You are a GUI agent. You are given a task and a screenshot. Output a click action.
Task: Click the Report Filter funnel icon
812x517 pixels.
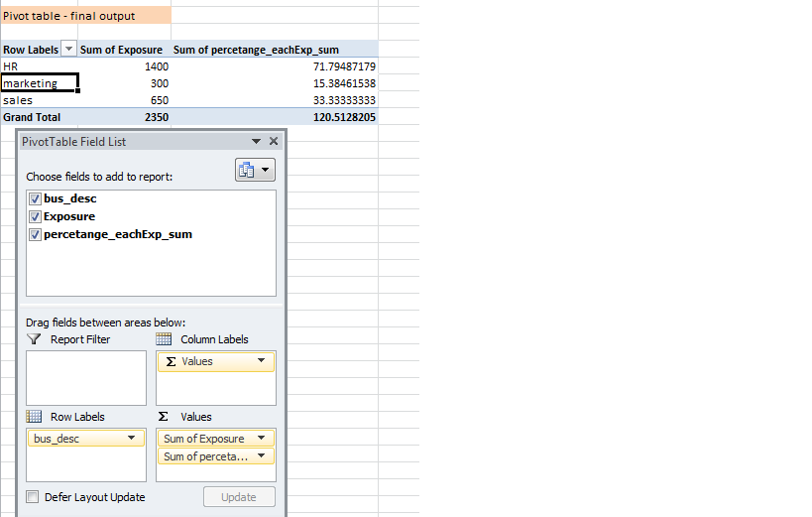(34, 339)
